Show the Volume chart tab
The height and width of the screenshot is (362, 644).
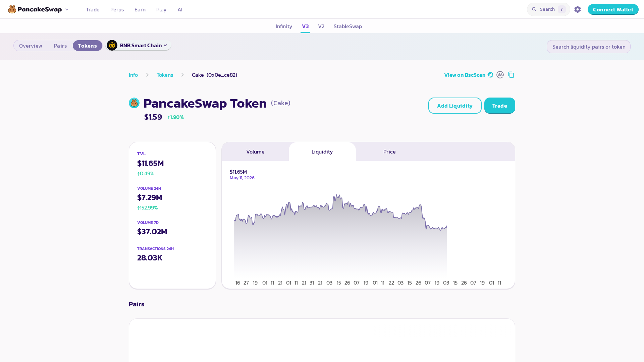tap(255, 152)
